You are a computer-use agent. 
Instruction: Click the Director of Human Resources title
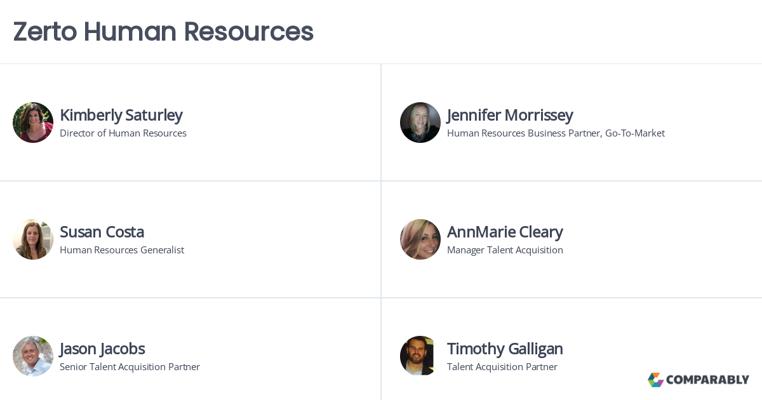[x=123, y=133]
